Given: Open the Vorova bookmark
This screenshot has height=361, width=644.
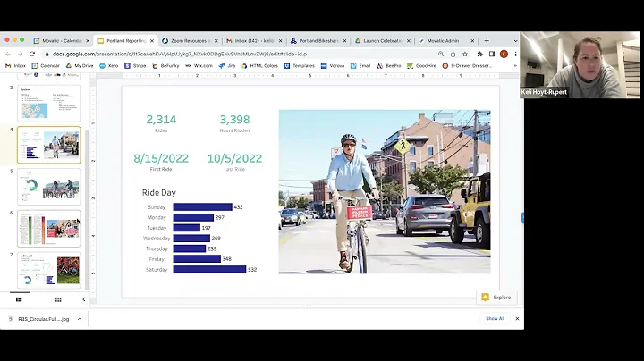Looking at the screenshot, I should pyautogui.click(x=333, y=65).
